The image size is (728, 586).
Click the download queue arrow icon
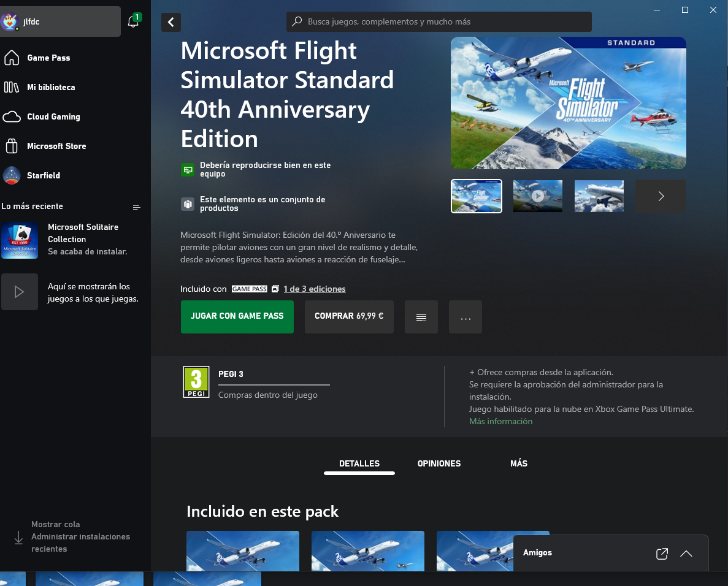pos(18,538)
